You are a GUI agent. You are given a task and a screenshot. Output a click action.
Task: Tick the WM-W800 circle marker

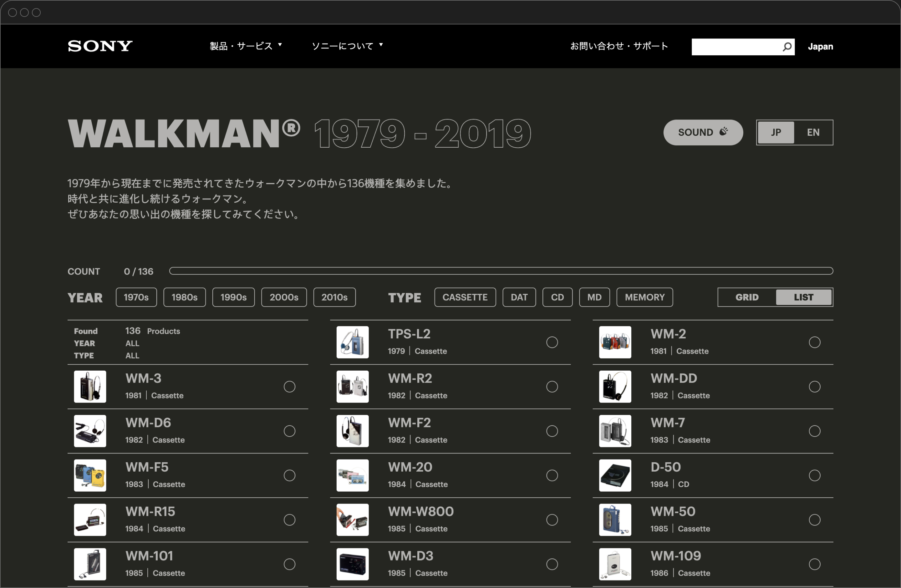pyautogui.click(x=552, y=520)
